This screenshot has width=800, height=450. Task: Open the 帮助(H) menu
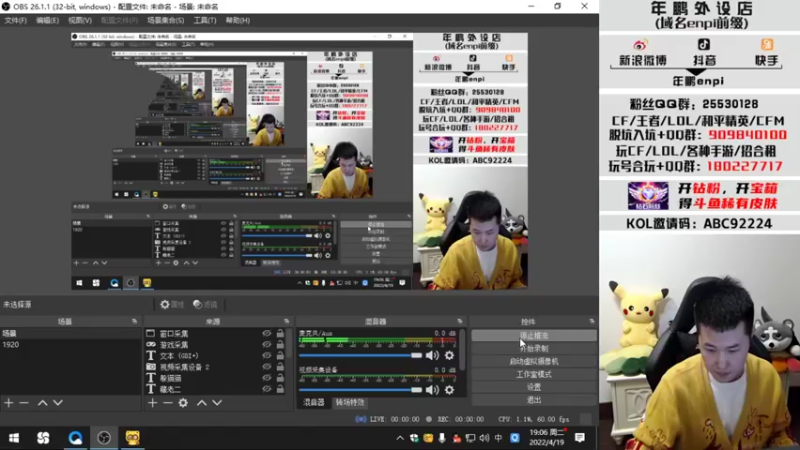pos(238,20)
